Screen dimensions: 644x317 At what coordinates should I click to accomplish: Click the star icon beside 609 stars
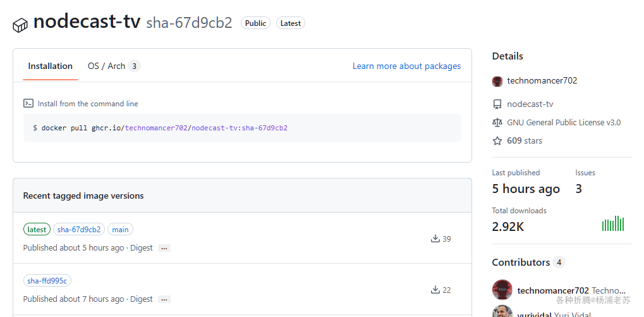[x=497, y=141]
